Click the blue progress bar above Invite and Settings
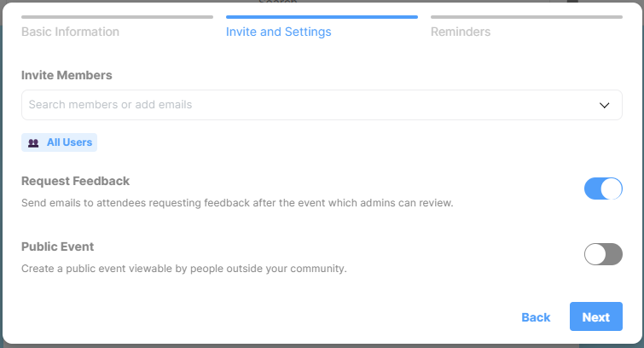Image resolution: width=644 pixels, height=348 pixels. pyautogui.click(x=322, y=17)
